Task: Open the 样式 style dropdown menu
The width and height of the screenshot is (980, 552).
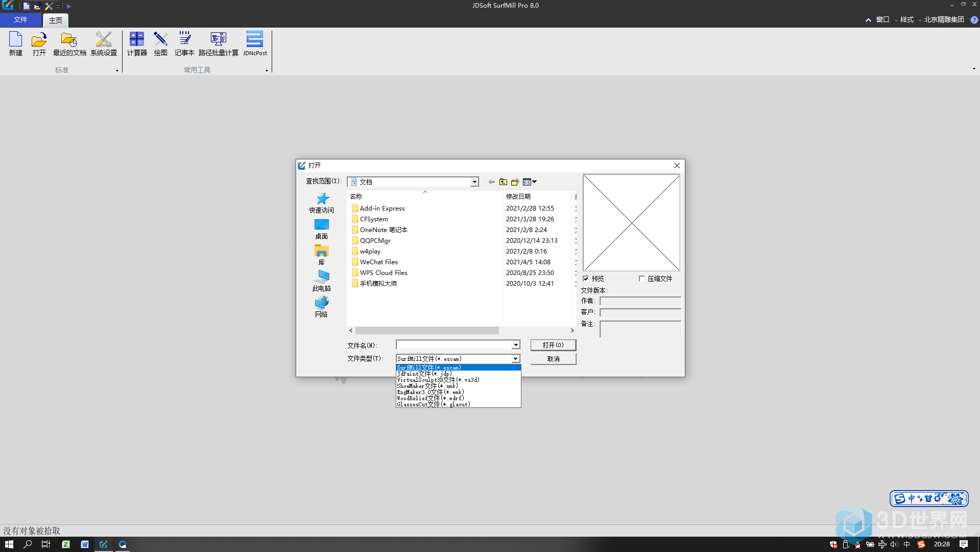Action: [910, 20]
